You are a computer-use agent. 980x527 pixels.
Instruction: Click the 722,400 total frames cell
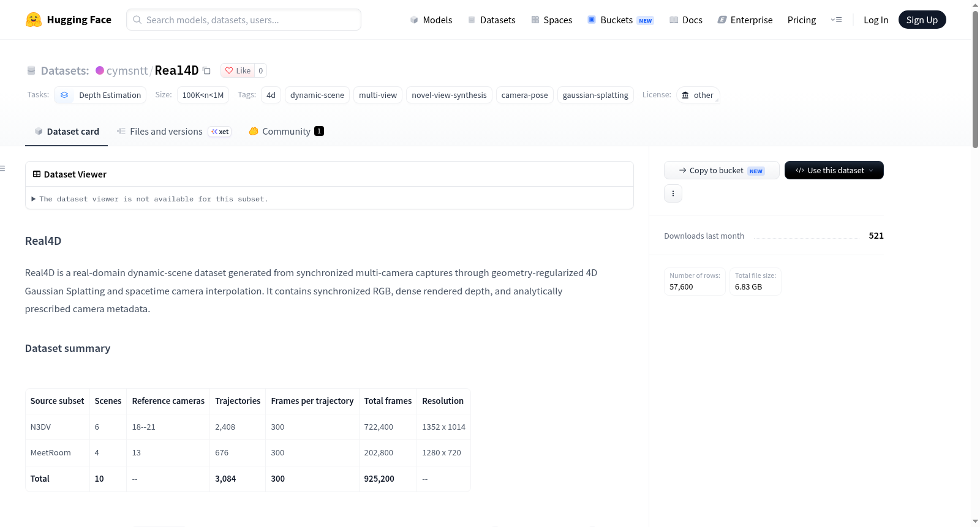(388, 427)
